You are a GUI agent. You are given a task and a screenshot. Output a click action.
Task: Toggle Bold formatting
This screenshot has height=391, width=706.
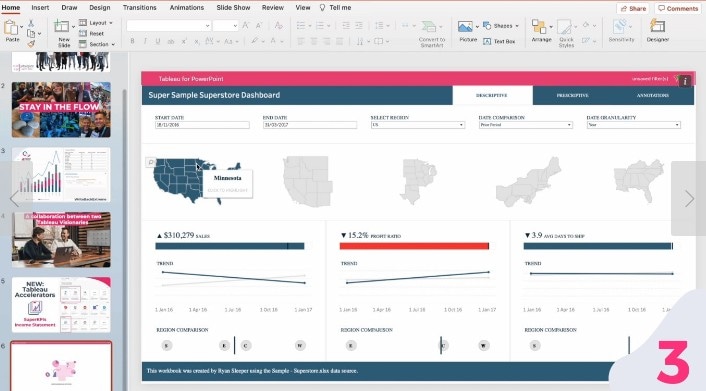(132, 41)
